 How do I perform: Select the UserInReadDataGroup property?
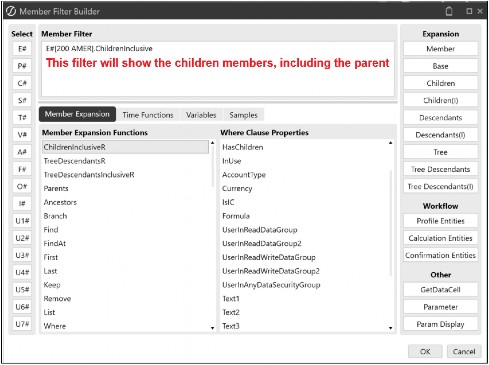[x=260, y=230]
